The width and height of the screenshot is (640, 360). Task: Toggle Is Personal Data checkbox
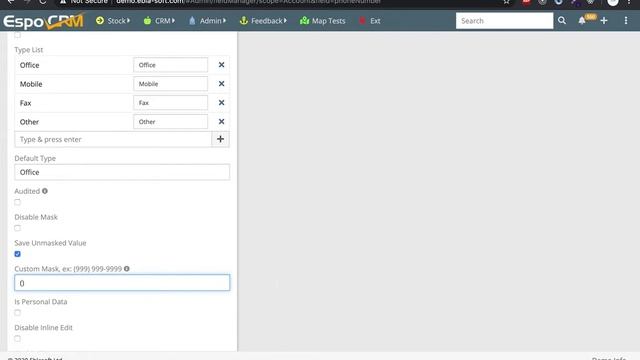tap(18, 313)
